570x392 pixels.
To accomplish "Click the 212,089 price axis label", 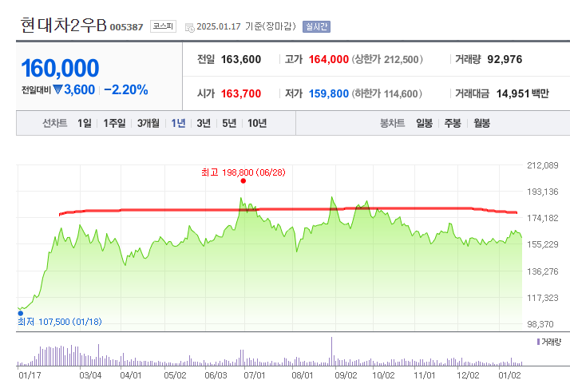I will 542,165.
